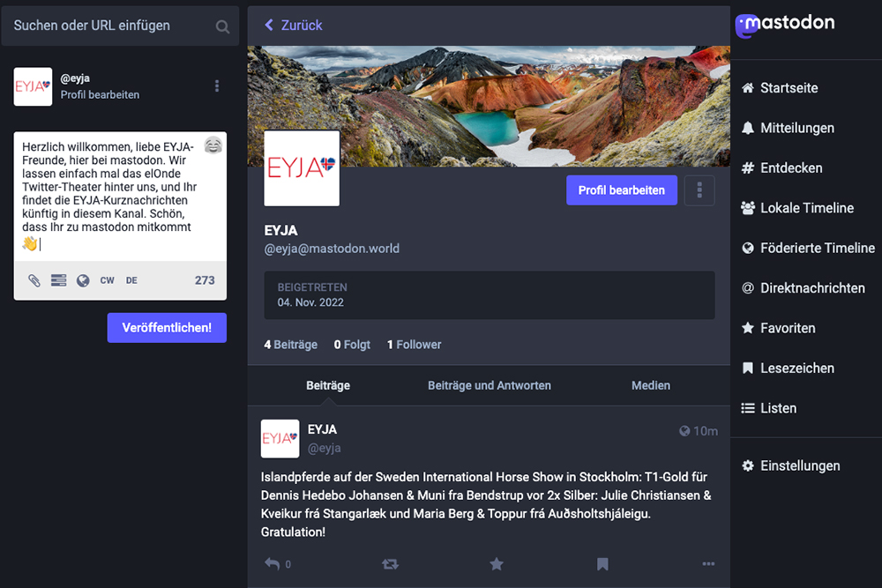Bookmark the Islandpferde post
The height and width of the screenshot is (588, 882).
click(x=602, y=564)
